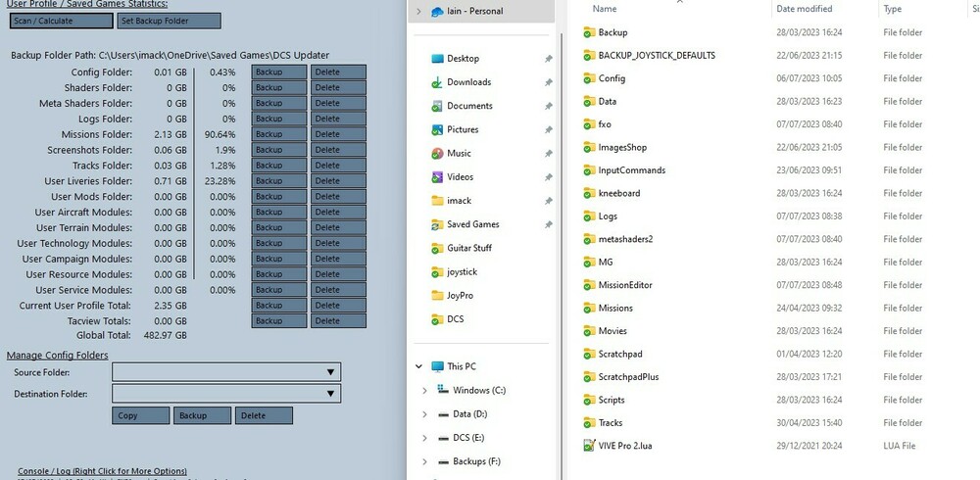Screen dimensions: 980x480
Task: Click the VIVE Pro 2.lua file icon
Action: [589, 446]
